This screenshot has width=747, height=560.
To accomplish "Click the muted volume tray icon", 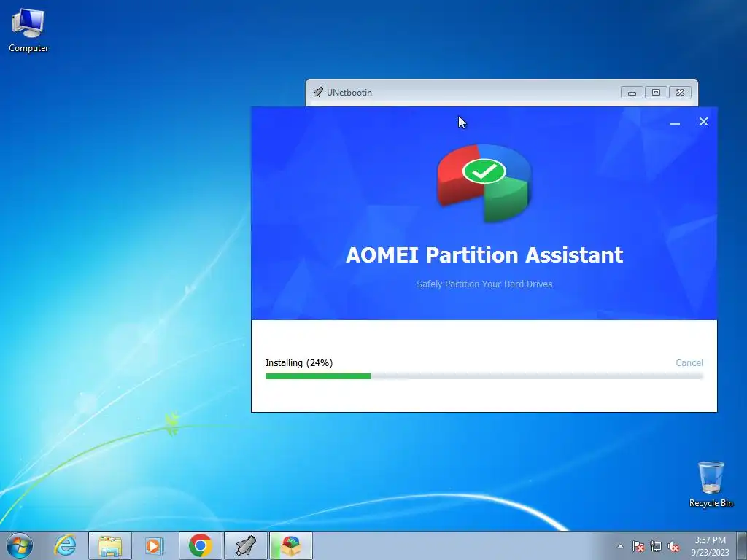I will 673,546.
